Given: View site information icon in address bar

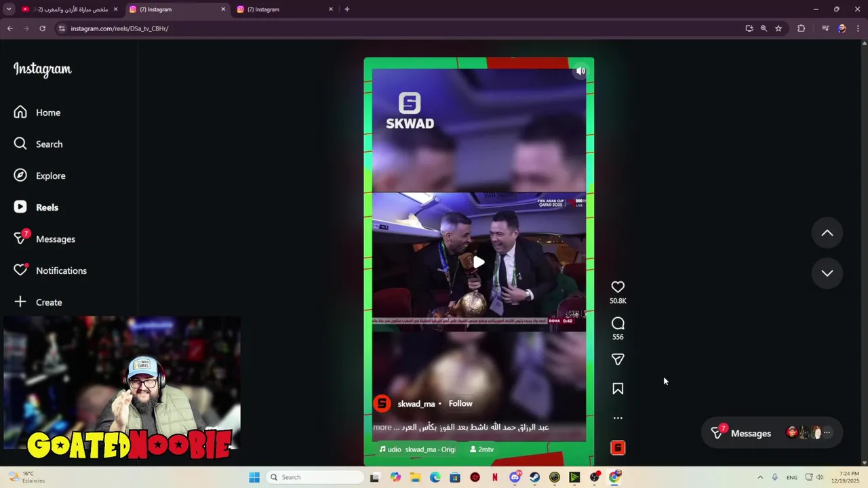Looking at the screenshot, I should point(62,28).
